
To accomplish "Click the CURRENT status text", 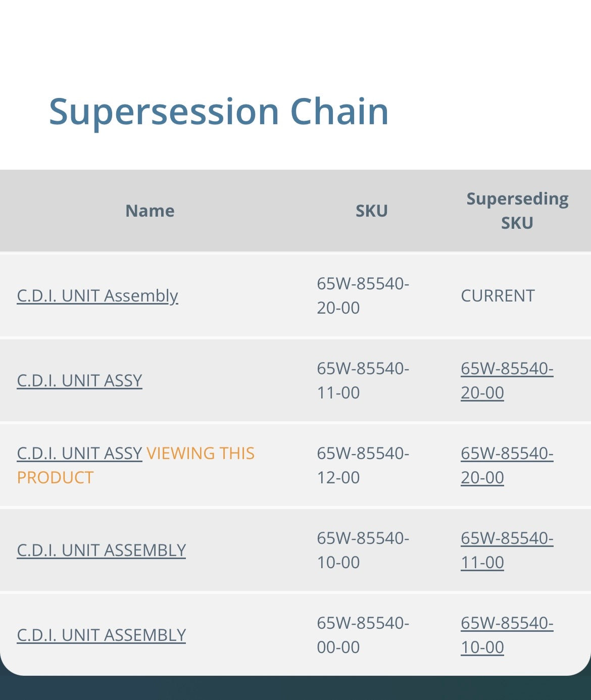I will [x=498, y=295].
